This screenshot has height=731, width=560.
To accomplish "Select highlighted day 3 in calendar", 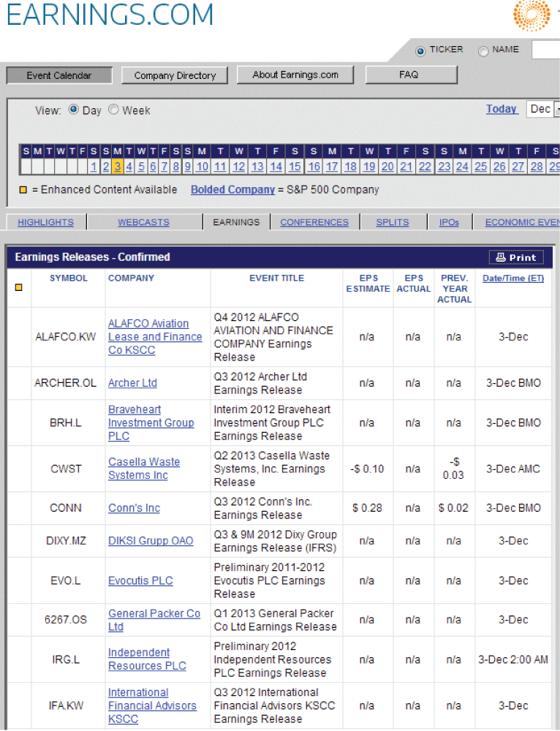I will [x=118, y=167].
